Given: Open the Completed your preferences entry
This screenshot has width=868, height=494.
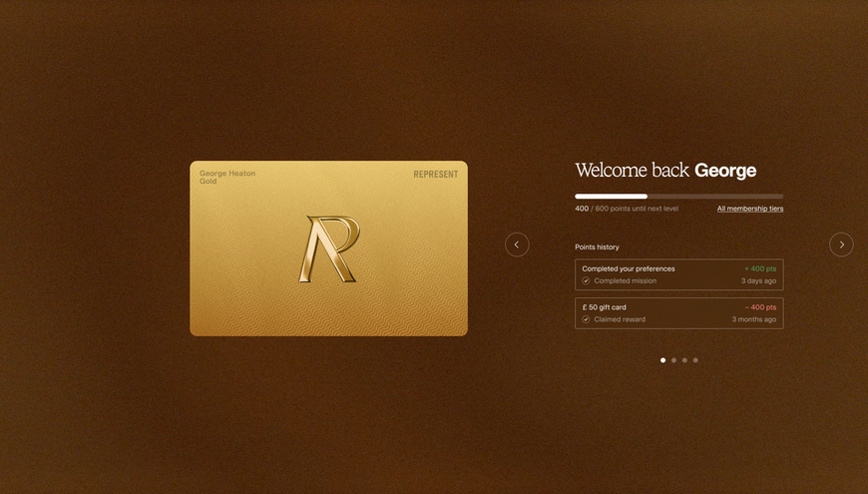Looking at the screenshot, I should point(679,274).
